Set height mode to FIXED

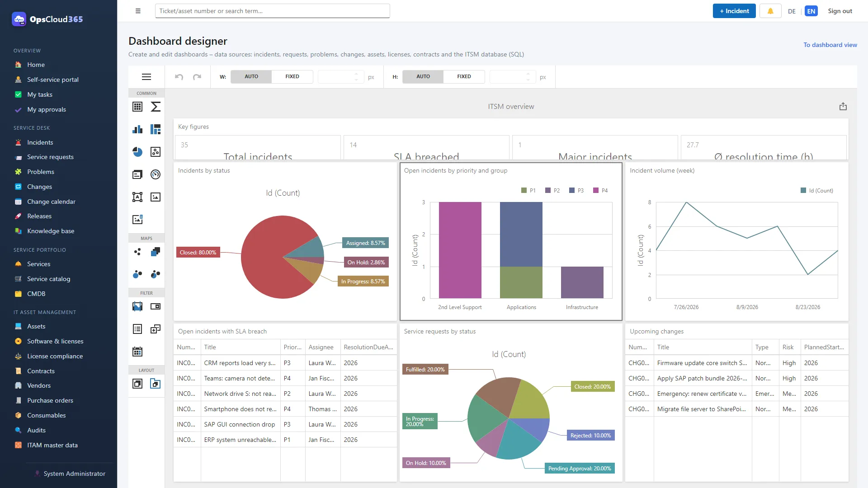pyautogui.click(x=464, y=77)
